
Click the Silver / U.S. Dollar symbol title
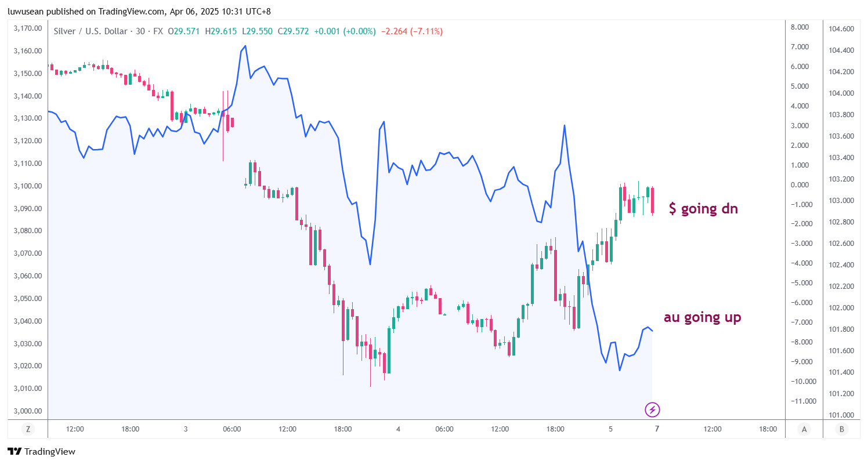90,31
